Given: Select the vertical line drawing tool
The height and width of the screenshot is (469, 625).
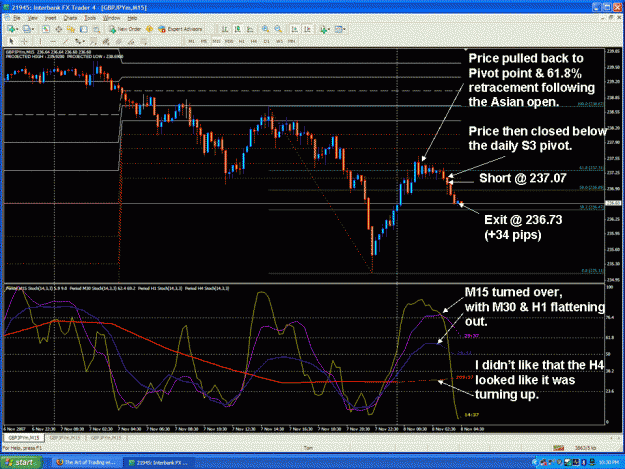Looking at the screenshot, I should click(x=40, y=41).
